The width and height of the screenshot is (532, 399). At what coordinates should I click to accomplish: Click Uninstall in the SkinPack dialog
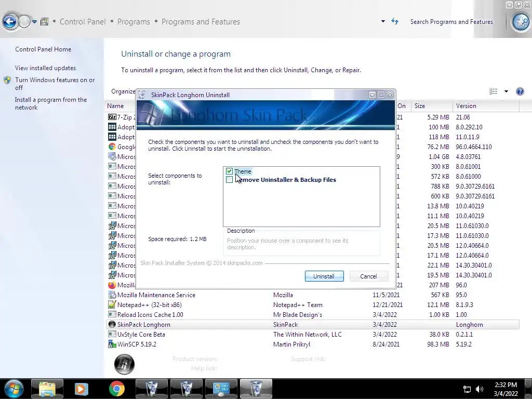pyautogui.click(x=324, y=276)
